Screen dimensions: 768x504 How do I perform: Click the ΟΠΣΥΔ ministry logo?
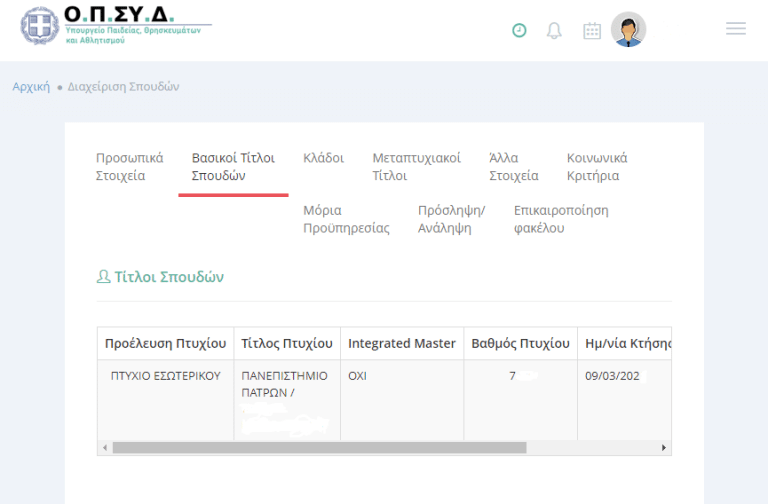(116, 25)
